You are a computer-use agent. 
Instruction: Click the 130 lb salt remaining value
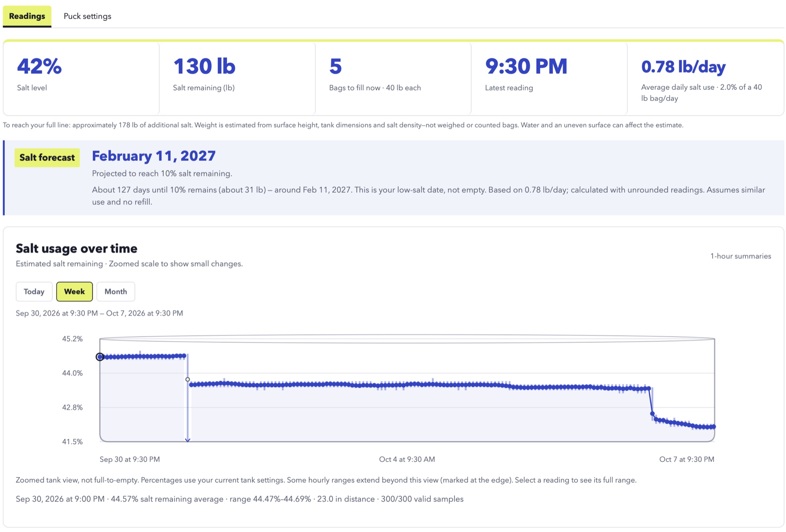point(204,66)
